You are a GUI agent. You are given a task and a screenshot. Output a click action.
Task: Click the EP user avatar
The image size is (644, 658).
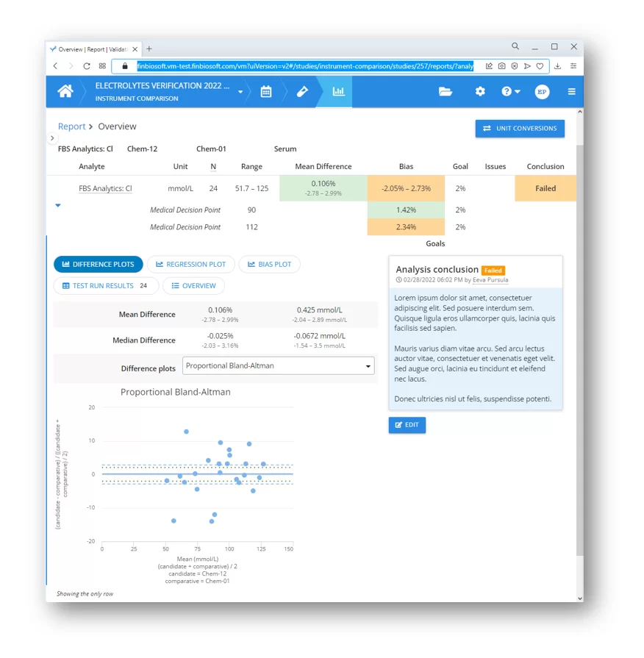542,92
